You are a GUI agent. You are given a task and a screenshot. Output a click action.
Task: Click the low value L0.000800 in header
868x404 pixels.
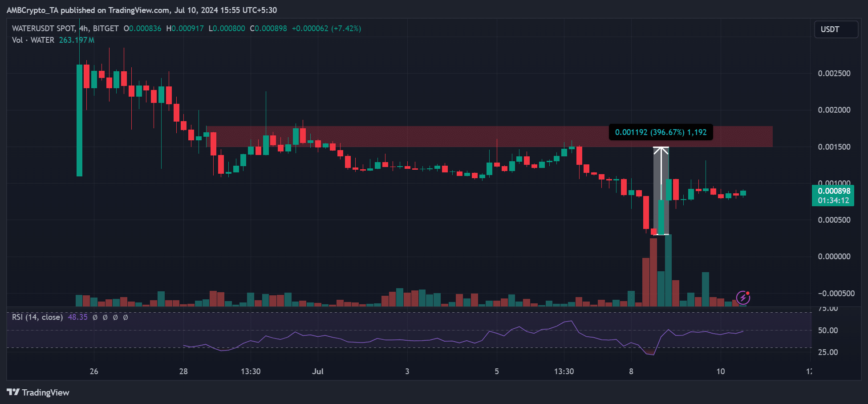tap(227, 29)
